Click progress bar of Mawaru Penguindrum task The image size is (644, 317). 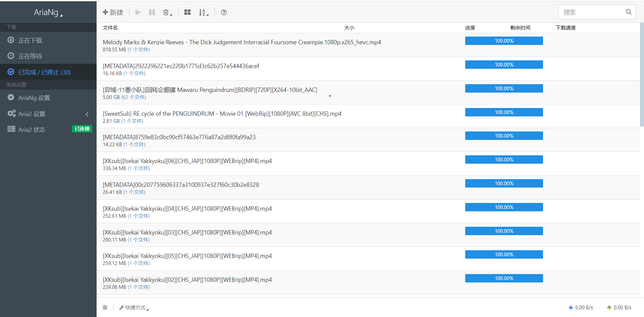pos(504,89)
